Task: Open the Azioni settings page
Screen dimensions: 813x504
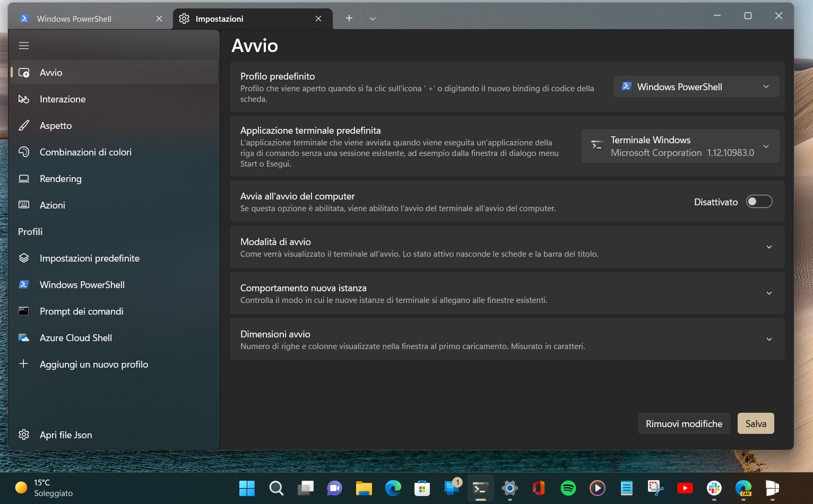Action: coord(114,205)
